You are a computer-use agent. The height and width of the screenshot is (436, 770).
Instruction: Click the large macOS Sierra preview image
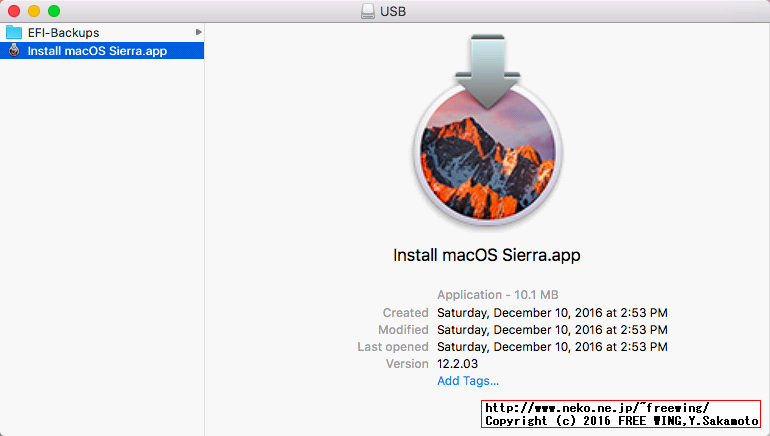coord(487,160)
